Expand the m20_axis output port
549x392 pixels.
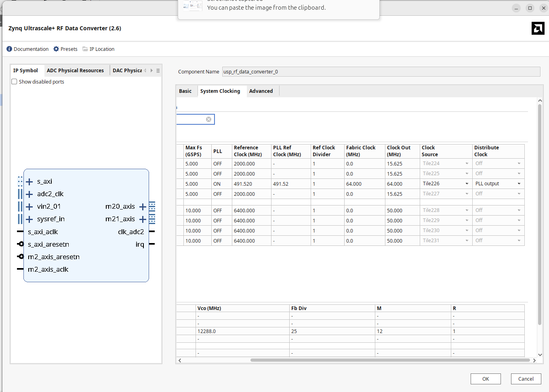(x=143, y=206)
